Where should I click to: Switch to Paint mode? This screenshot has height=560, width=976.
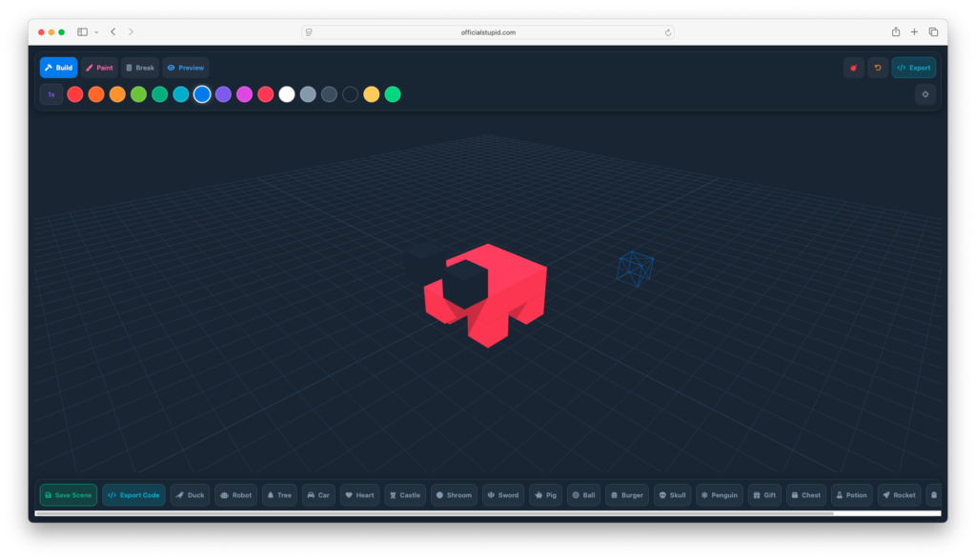tap(99, 68)
